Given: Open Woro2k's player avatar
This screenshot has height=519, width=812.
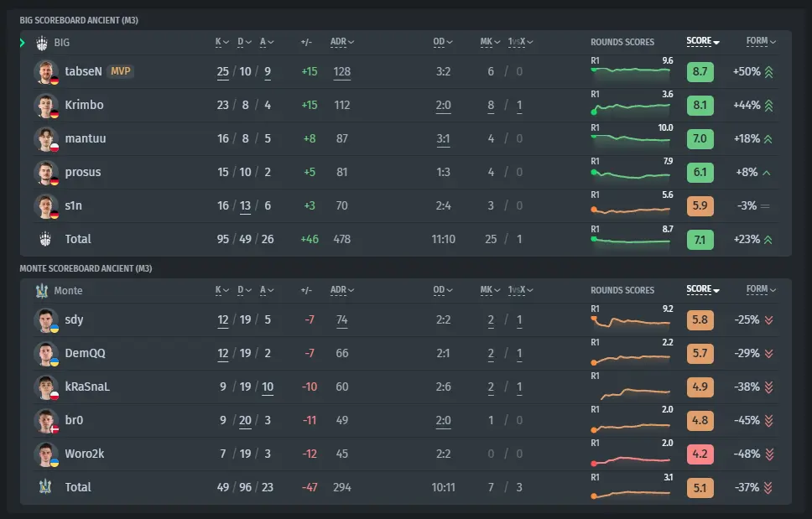Looking at the screenshot, I should 46,454.
